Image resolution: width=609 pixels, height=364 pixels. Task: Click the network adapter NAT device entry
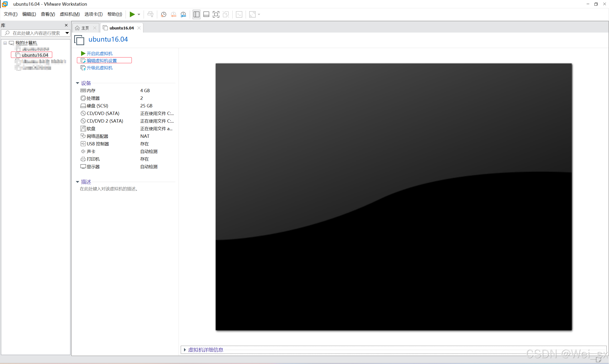(97, 136)
